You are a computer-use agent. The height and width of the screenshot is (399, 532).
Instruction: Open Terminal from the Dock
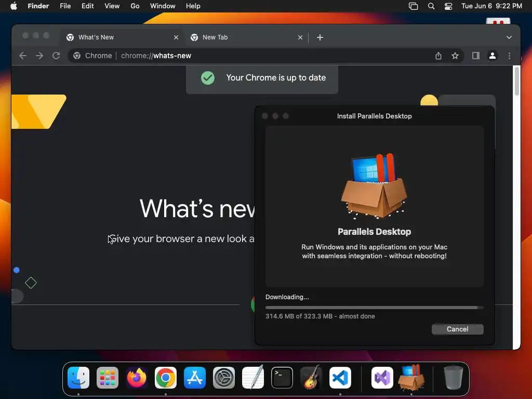pyautogui.click(x=282, y=378)
